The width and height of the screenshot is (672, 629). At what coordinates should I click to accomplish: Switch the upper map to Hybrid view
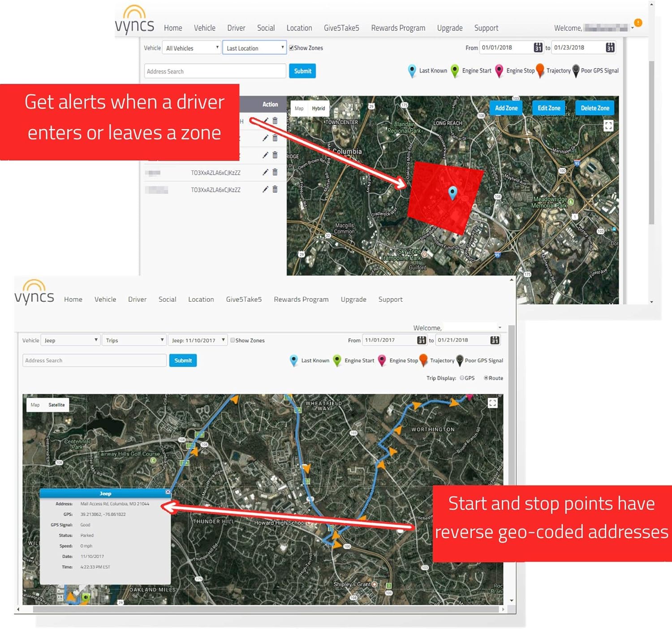tap(318, 108)
